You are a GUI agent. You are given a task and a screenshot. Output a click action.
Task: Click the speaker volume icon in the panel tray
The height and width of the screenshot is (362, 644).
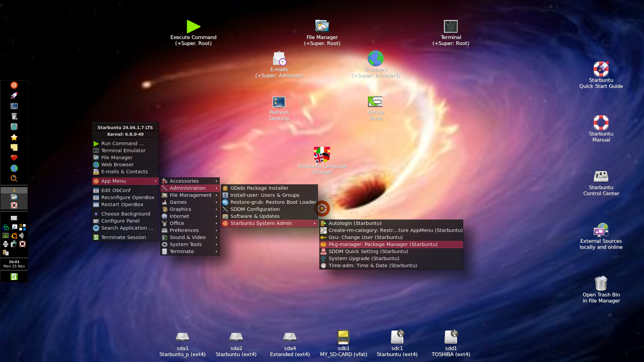coord(22,236)
